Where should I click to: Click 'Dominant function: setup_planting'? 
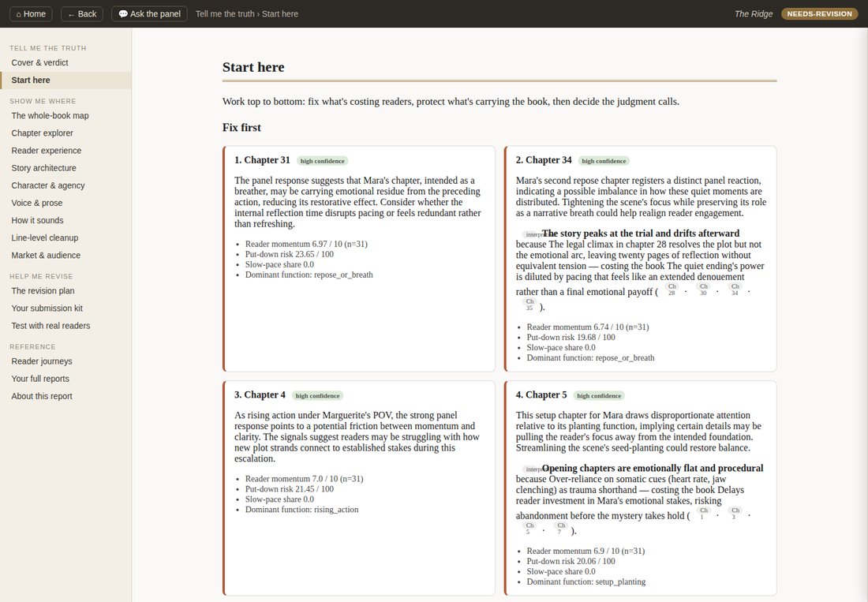(x=586, y=582)
